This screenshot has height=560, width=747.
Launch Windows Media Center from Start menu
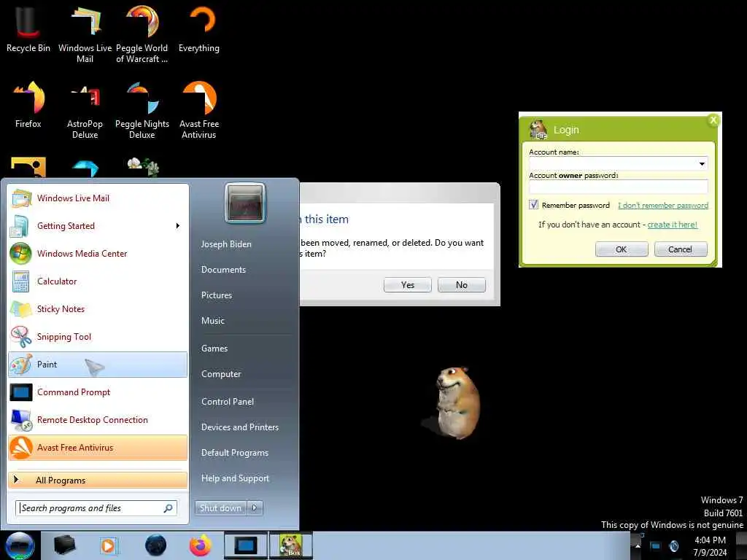pyautogui.click(x=98, y=253)
